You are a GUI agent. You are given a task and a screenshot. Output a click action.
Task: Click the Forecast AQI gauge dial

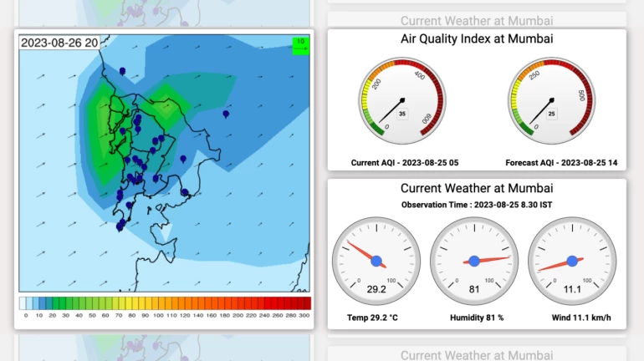click(550, 100)
